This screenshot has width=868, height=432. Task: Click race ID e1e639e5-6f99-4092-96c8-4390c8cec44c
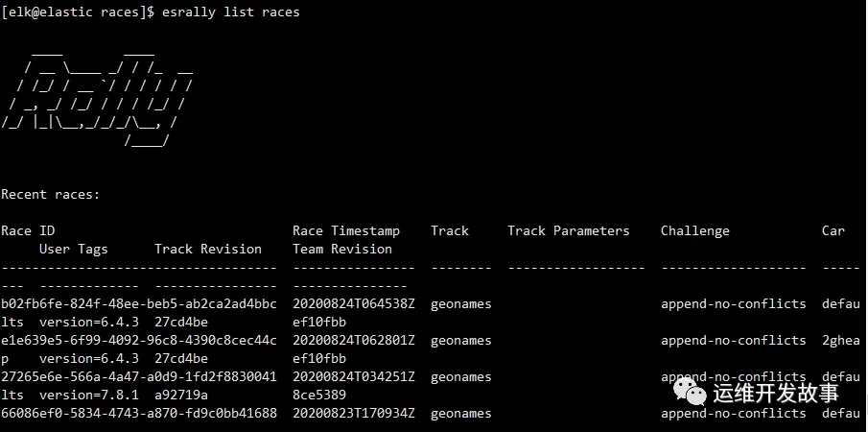point(139,341)
